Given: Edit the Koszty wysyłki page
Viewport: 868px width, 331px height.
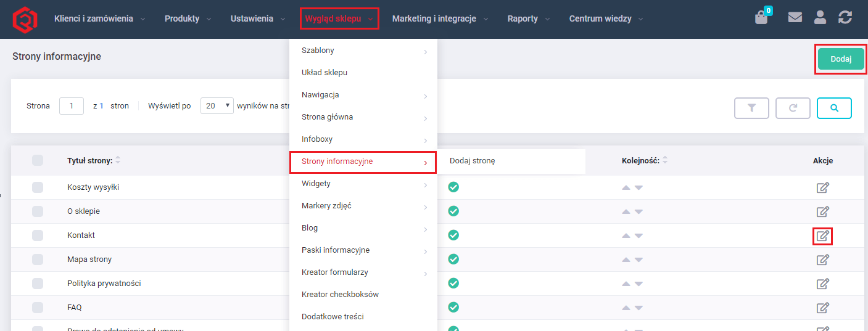Looking at the screenshot, I should [822, 187].
